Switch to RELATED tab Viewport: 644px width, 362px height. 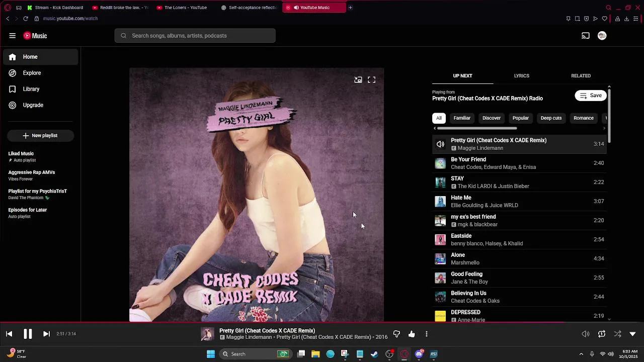581,76
